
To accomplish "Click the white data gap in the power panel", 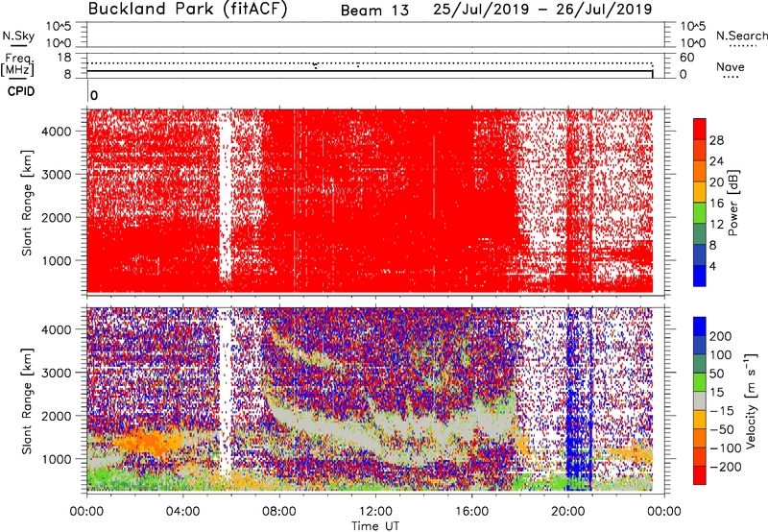I will pyautogui.click(x=225, y=196).
